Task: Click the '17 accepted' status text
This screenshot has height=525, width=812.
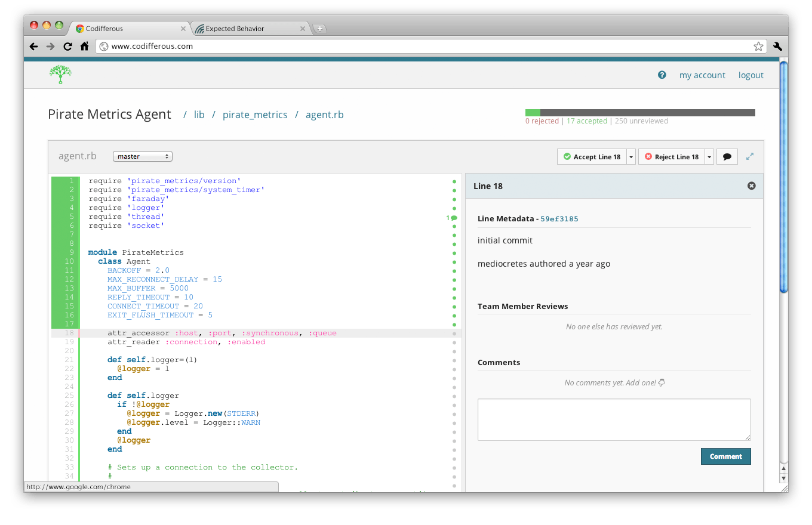Action: [587, 121]
